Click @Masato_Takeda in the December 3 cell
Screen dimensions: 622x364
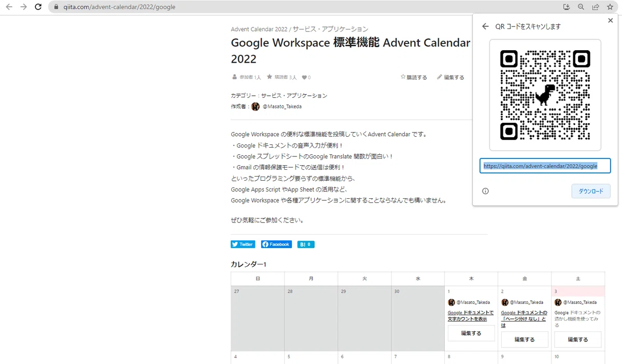coord(580,302)
